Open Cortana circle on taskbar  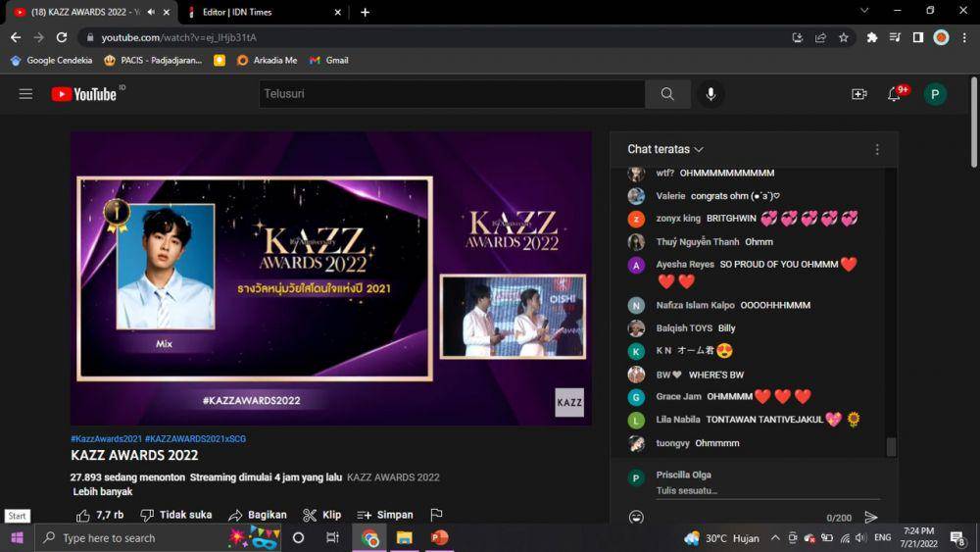(298, 537)
